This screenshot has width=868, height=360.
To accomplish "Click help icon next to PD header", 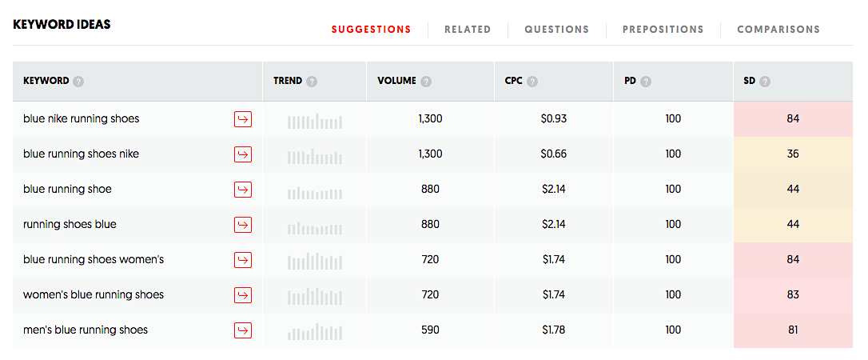I will tap(646, 82).
